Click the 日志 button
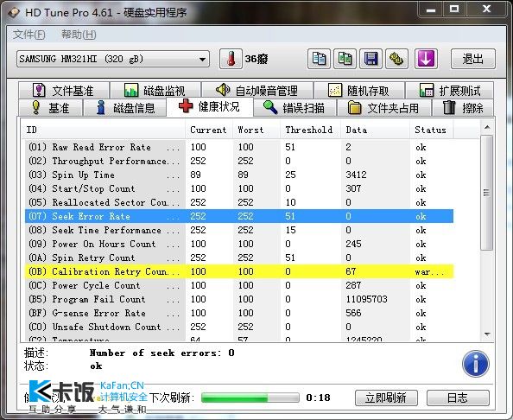The width and height of the screenshot is (513, 420). (x=458, y=398)
